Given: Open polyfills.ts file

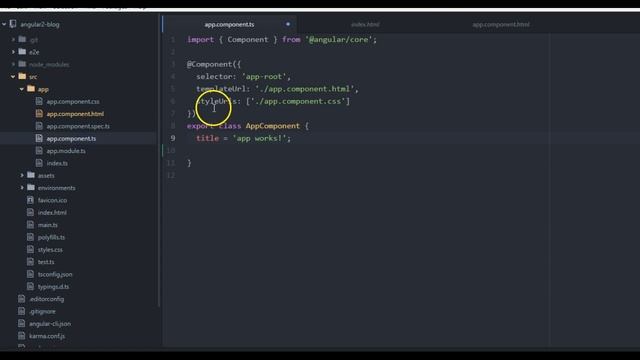Looking at the screenshot, I should pyautogui.click(x=51, y=237).
